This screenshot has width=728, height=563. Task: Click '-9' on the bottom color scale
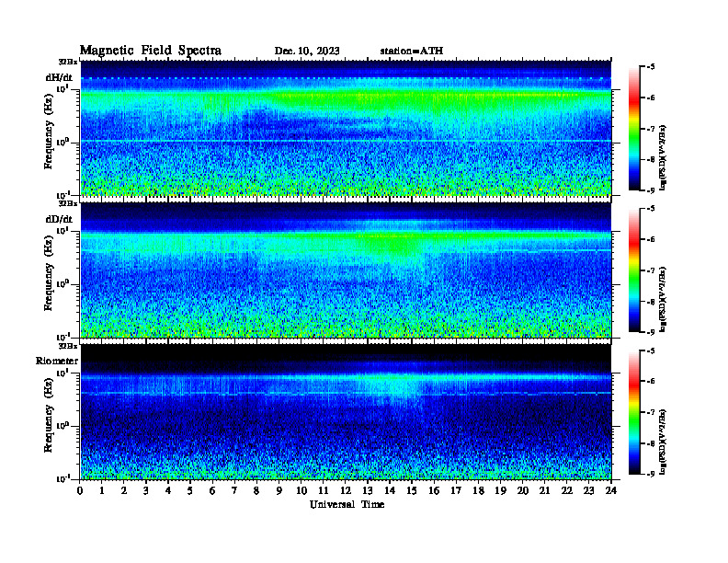651,474
